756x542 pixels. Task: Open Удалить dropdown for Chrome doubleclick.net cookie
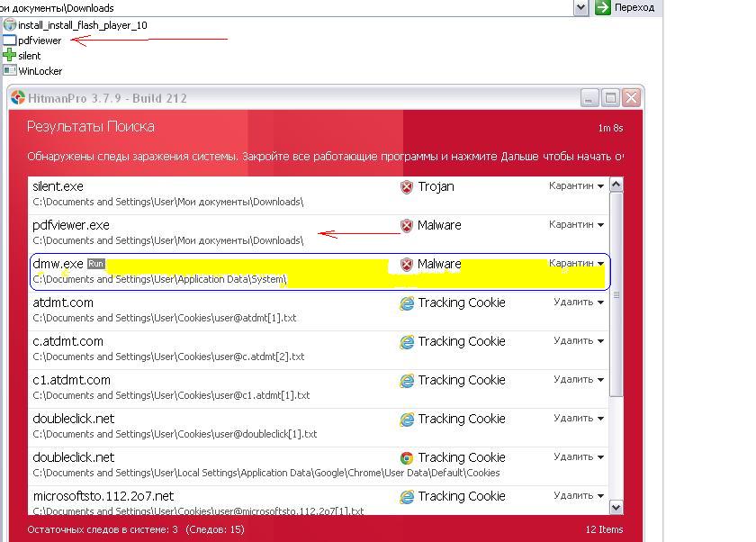pyautogui.click(x=579, y=456)
